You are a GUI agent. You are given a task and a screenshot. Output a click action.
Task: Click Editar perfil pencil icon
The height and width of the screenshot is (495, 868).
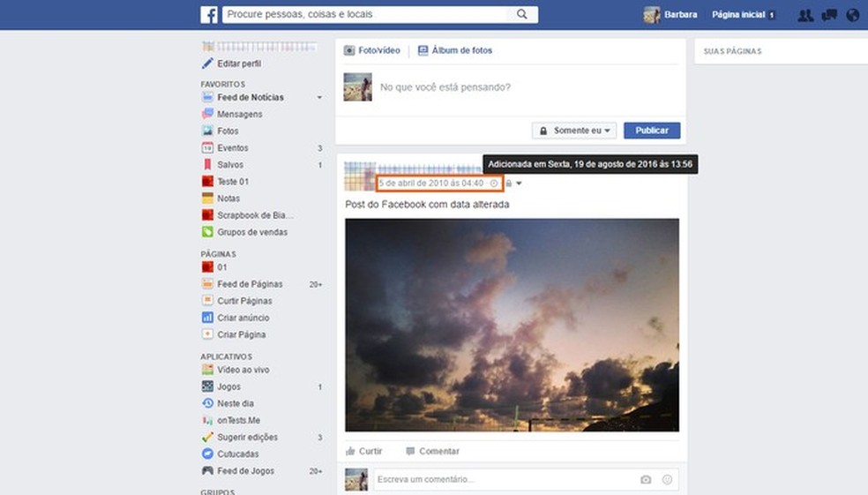click(207, 64)
